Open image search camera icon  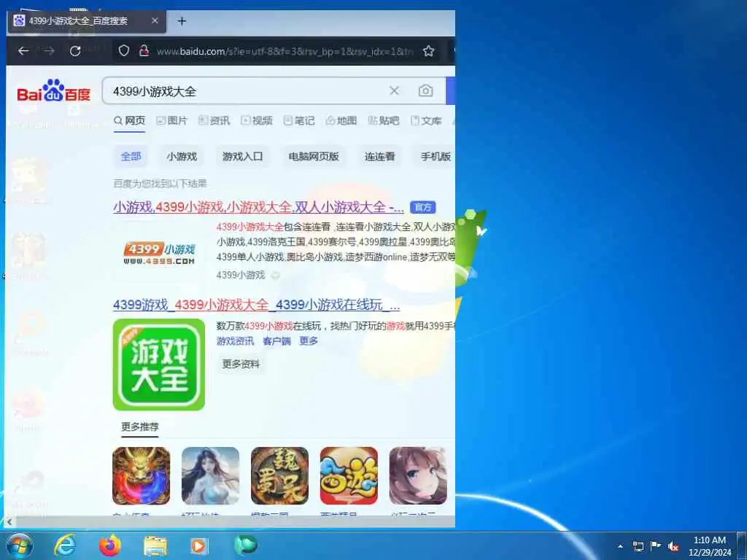(x=425, y=90)
